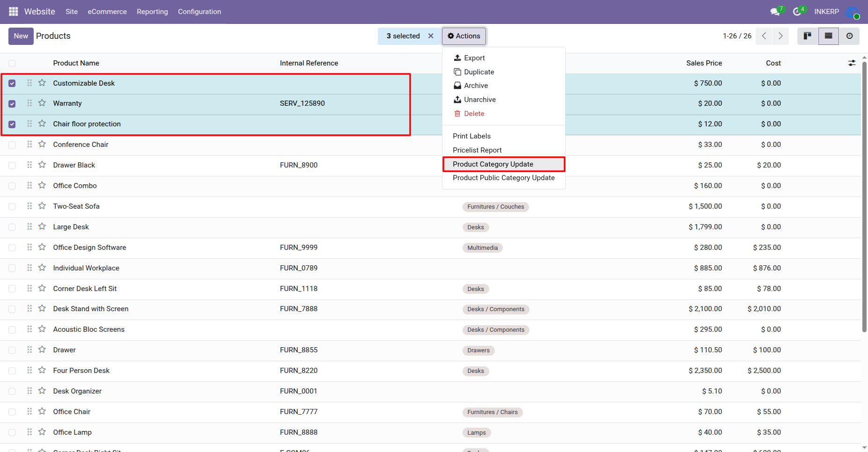Toggle the Actions dropdown button
This screenshot has width=868, height=452.
(x=464, y=36)
